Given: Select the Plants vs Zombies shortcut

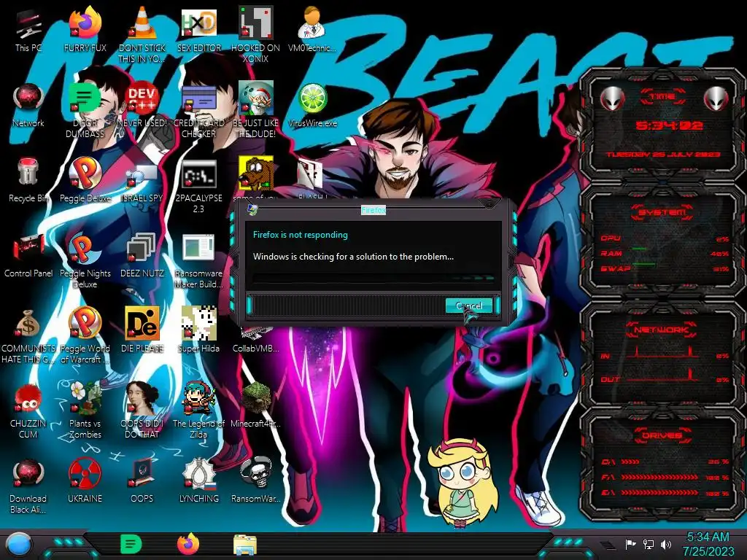Looking at the screenshot, I should tap(85, 410).
